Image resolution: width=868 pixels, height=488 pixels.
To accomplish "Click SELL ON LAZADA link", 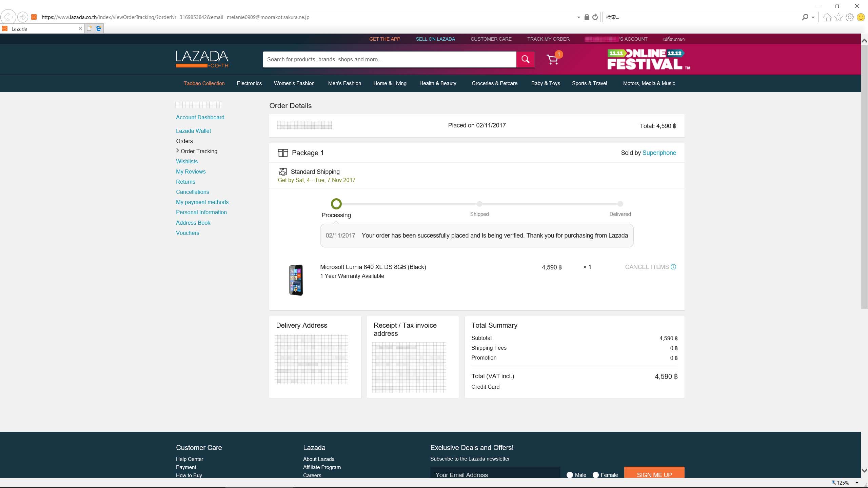I will tap(435, 39).
